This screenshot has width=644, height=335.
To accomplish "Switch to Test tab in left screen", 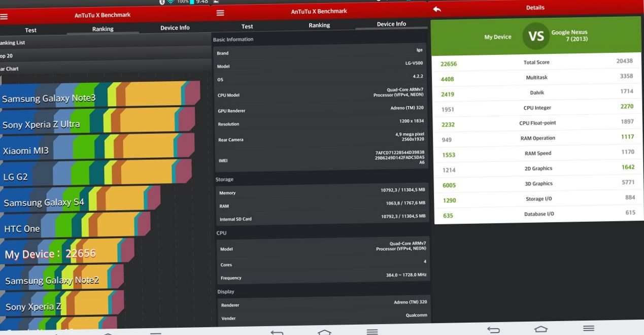I will tap(31, 30).
